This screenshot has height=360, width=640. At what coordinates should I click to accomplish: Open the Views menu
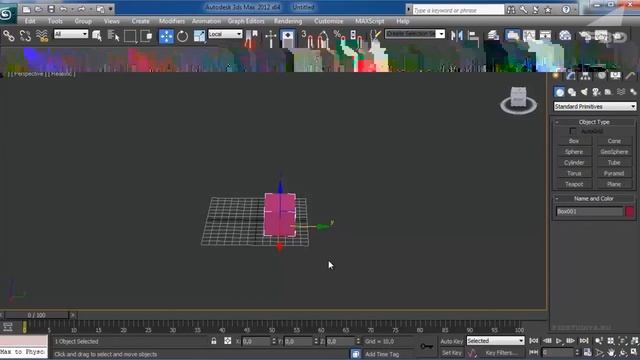tap(111, 21)
